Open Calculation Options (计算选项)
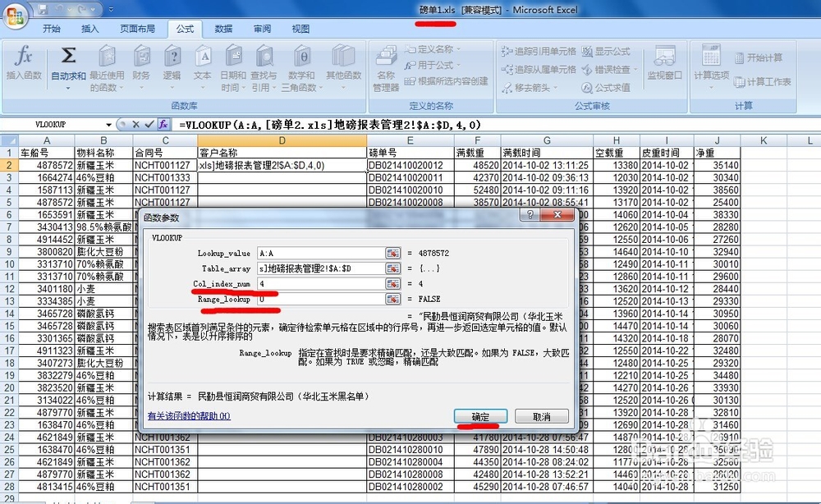Image resolution: width=821 pixels, height=504 pixels. click(x=711, y=67)
